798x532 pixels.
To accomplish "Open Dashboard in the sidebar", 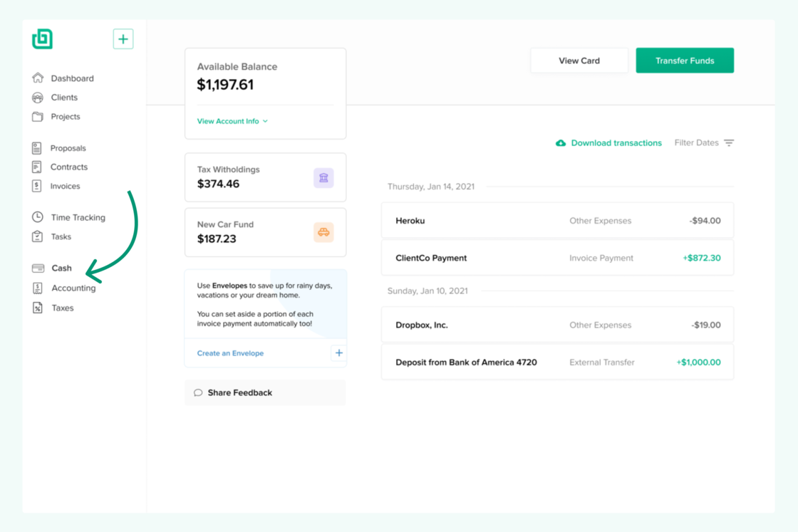I will [72, 78].
